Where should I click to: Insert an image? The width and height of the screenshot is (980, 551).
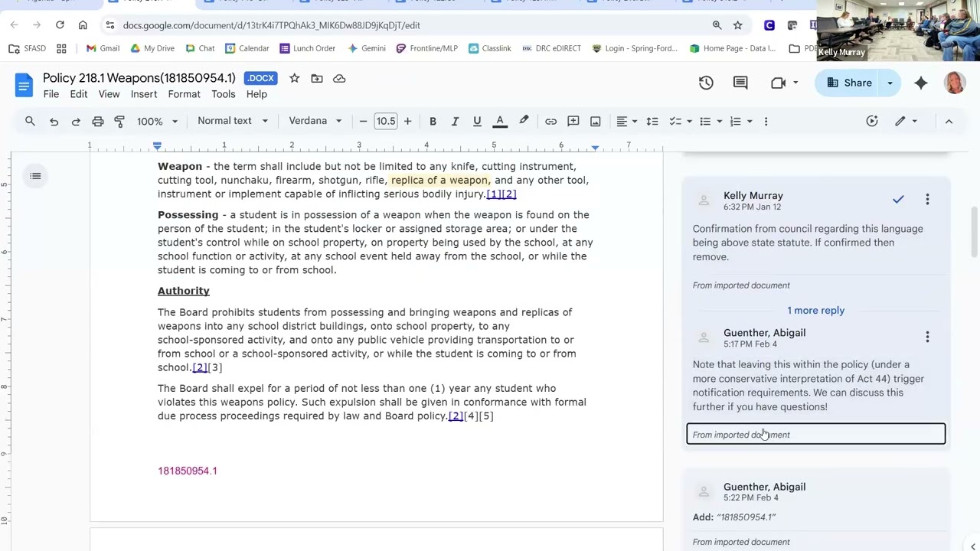pos(595,121)
